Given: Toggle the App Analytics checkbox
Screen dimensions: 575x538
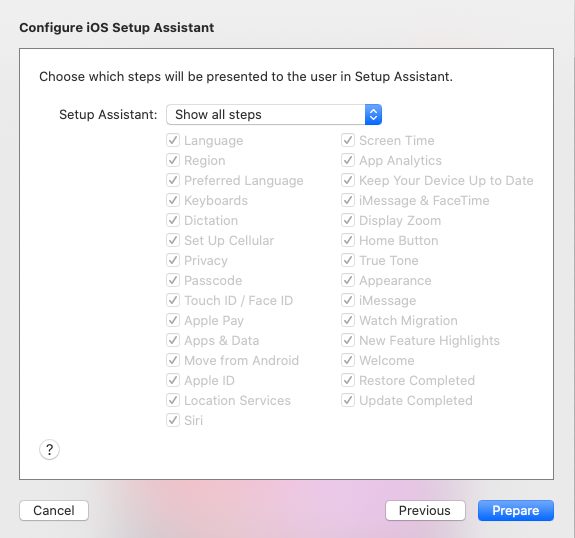Looking at the screenshot, I should pyautogui.click(x=348, y=160).
